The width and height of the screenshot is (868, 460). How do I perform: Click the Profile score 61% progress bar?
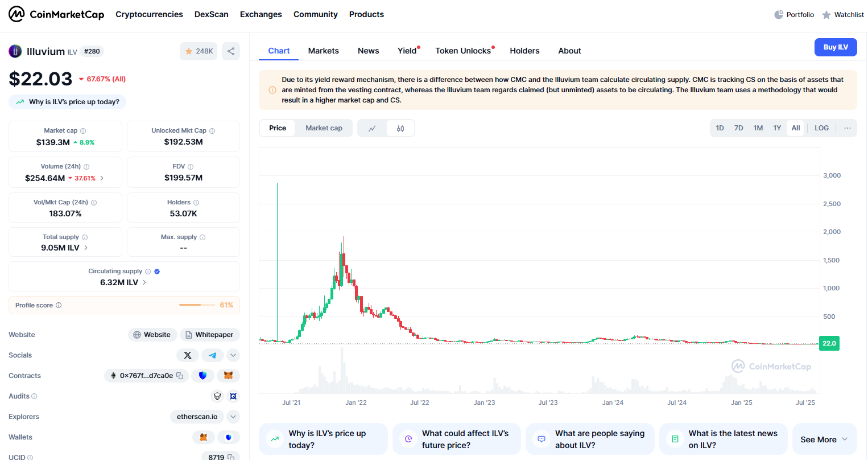coord(197,305)
